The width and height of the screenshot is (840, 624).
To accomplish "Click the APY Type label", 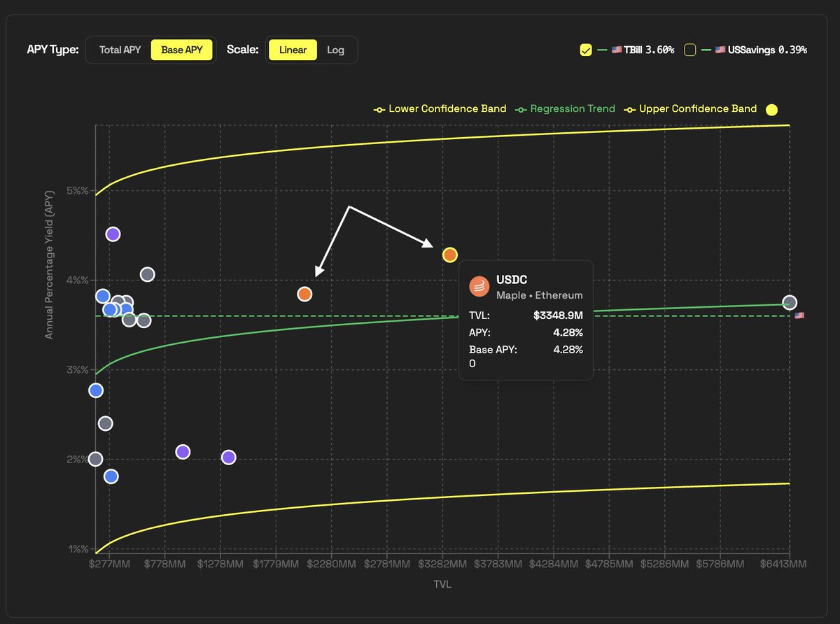I will tap(52, 50).
